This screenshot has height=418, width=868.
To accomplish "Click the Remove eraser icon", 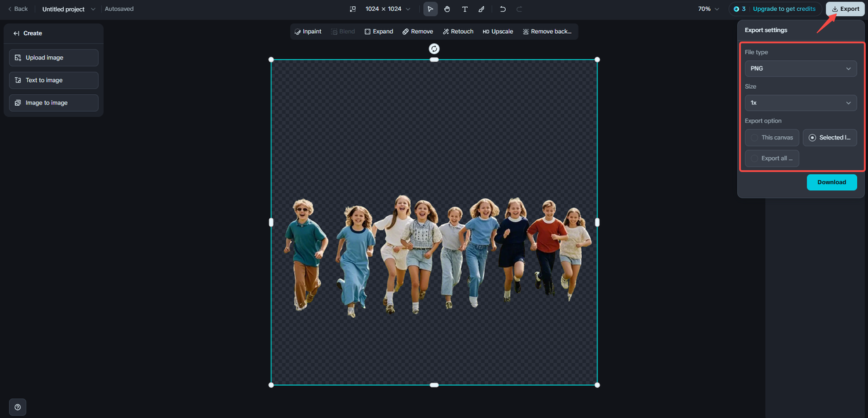I will coord(406,32).
